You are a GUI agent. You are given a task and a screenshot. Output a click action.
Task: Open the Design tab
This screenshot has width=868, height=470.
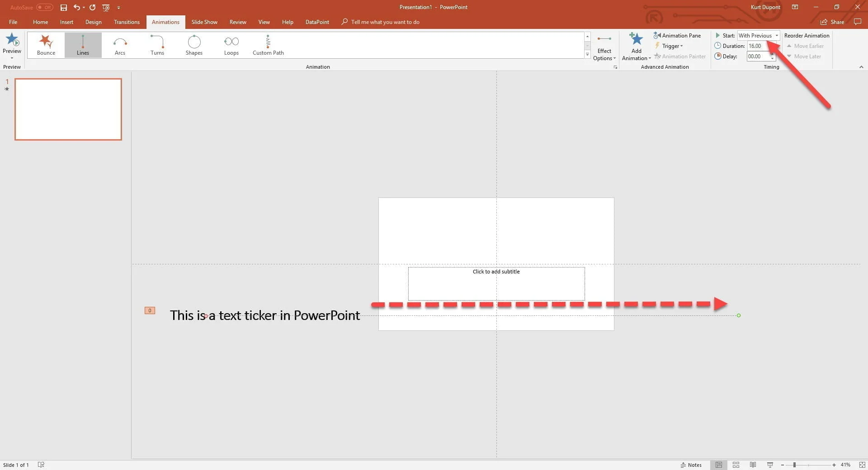(x=93, y=22)
